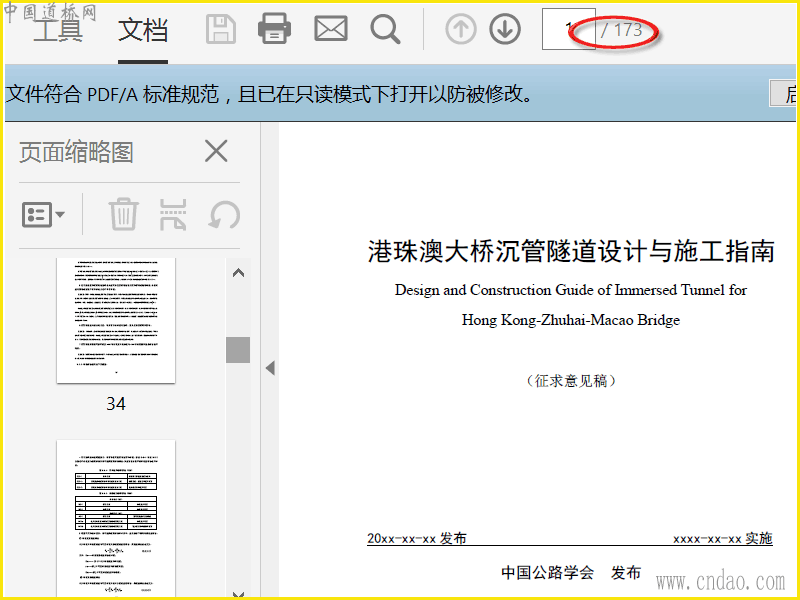Click the text 20xx-xx-xx 发布
The image size is (800, 600).
click(x=417, y=538)
